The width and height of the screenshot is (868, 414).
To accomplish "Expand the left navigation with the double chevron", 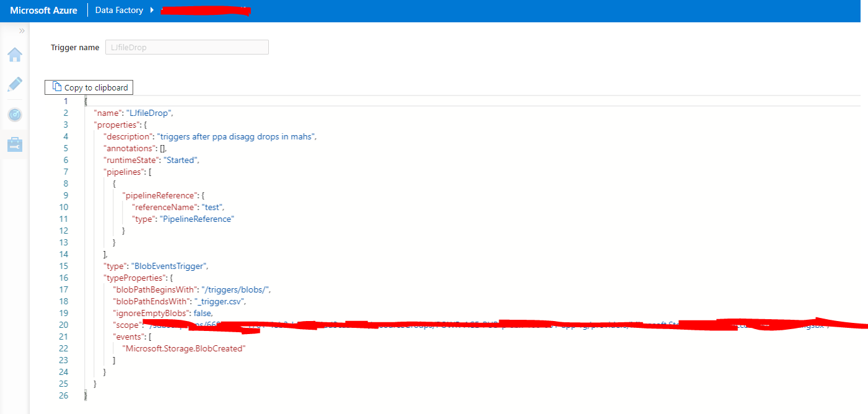I will pyautogui.click(x=22, y=30).
